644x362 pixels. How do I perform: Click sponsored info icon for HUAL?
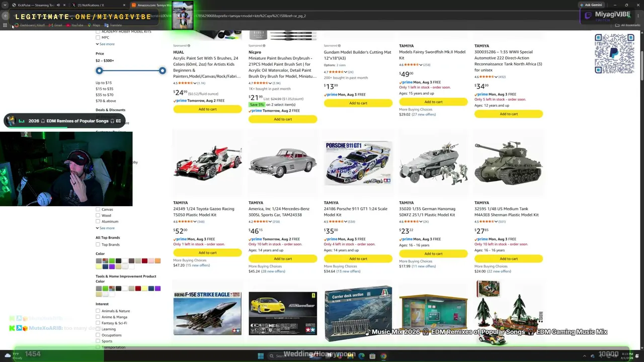pos(189,46)
